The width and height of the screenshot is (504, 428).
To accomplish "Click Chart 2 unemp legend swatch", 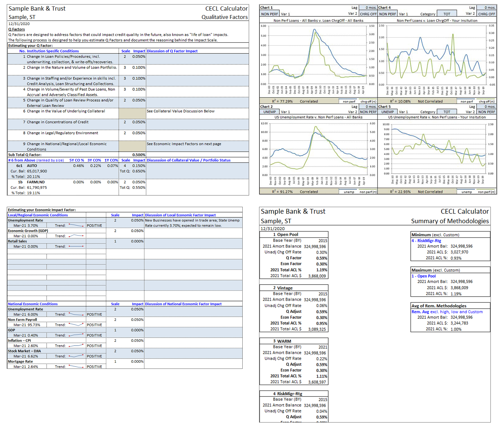I will (x=349, y=192).
